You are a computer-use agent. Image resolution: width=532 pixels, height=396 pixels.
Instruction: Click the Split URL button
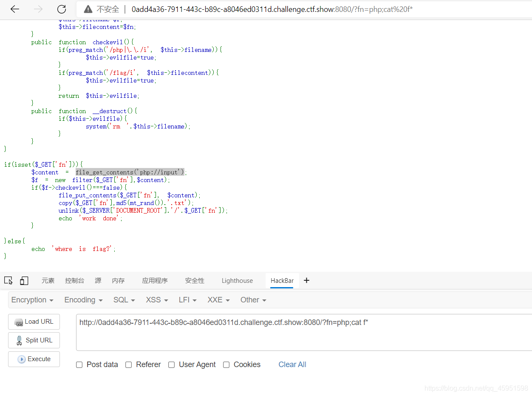(34, 340)
